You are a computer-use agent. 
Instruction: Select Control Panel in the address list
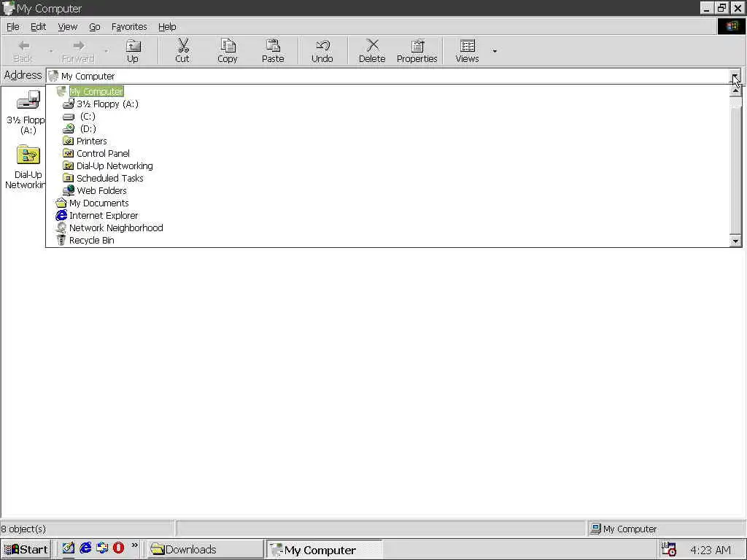pyautogui.click(x=103, y=153)
